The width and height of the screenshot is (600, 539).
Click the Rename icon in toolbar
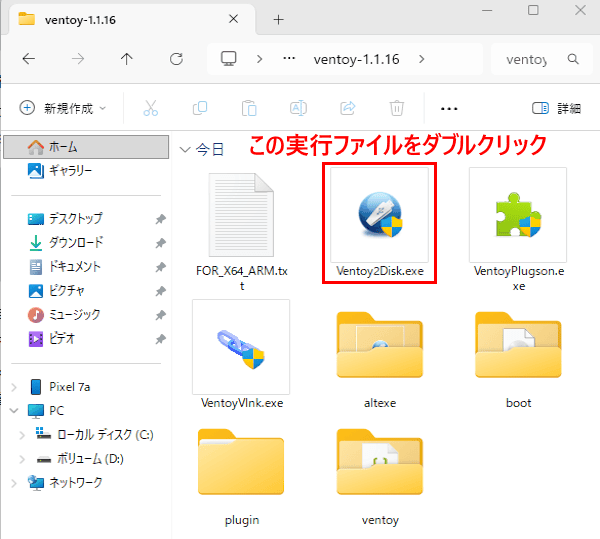(x=298, y=108)
